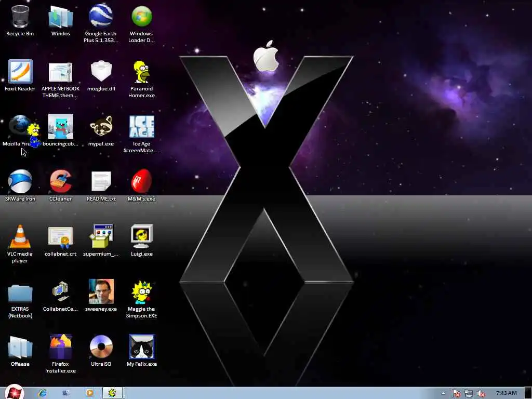Click the muted volume tray icon
The height and width of the screenshot is (399, 532).
(x=481, y=393)
